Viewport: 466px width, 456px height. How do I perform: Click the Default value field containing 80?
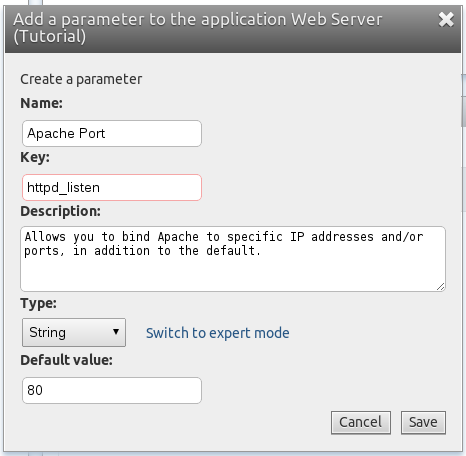pos(112,390)
